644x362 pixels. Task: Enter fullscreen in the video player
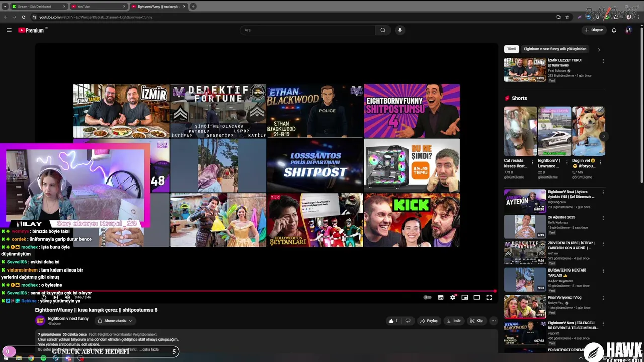click(489, 297)
